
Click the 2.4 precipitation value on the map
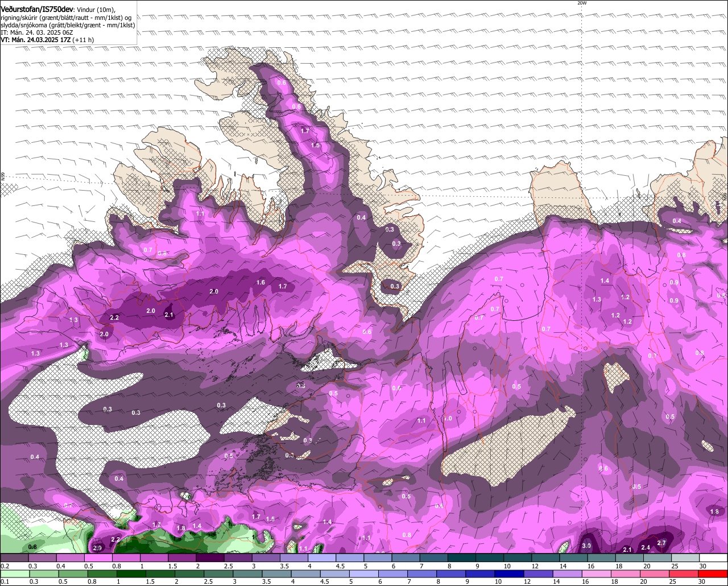click(646, 548)
